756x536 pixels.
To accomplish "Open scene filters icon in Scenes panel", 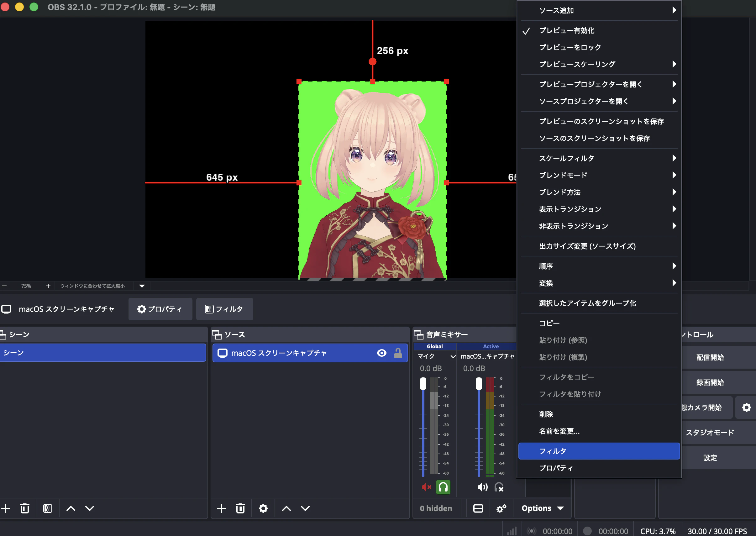I will tap(48, 508).
